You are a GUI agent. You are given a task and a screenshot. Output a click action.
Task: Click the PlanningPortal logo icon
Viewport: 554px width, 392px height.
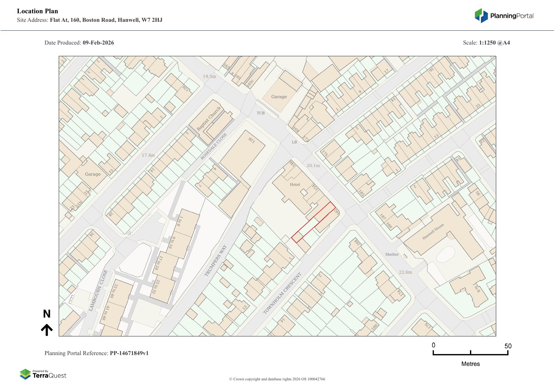coord(481,16)
